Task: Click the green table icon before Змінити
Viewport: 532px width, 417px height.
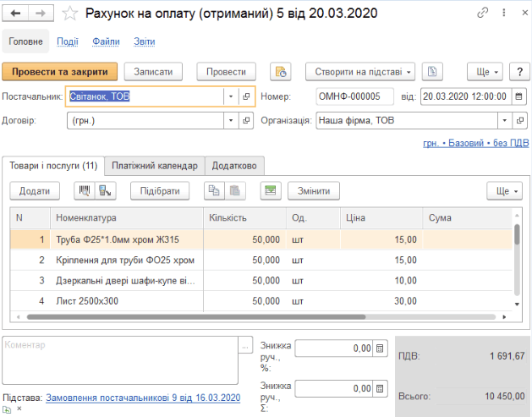Action: pyautogui.click(x=271, y=190)
